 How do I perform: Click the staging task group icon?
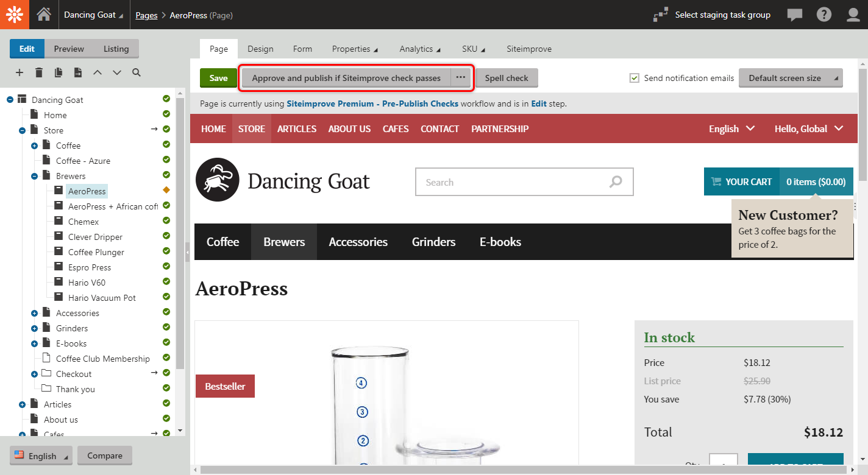click(x=661, y=15)
